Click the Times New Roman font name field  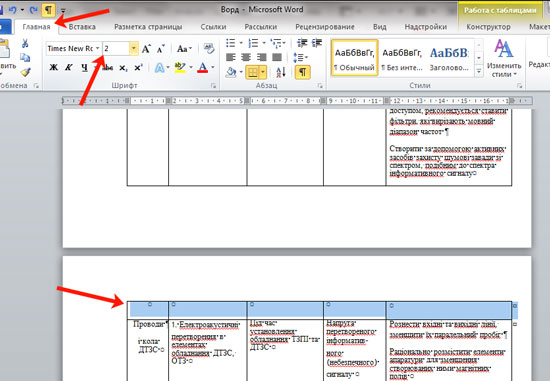[70, 48]
